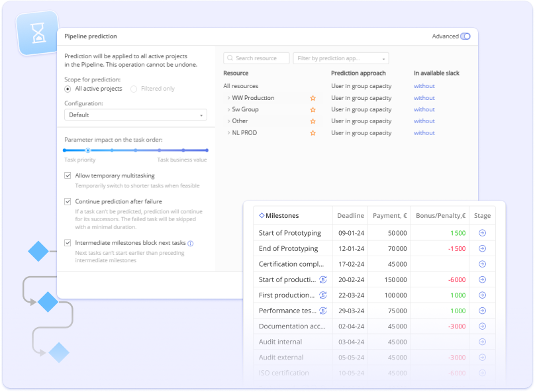535x392 pixels.
Task: Click 'without' link for NL PROD
Action: pos(424,133)
